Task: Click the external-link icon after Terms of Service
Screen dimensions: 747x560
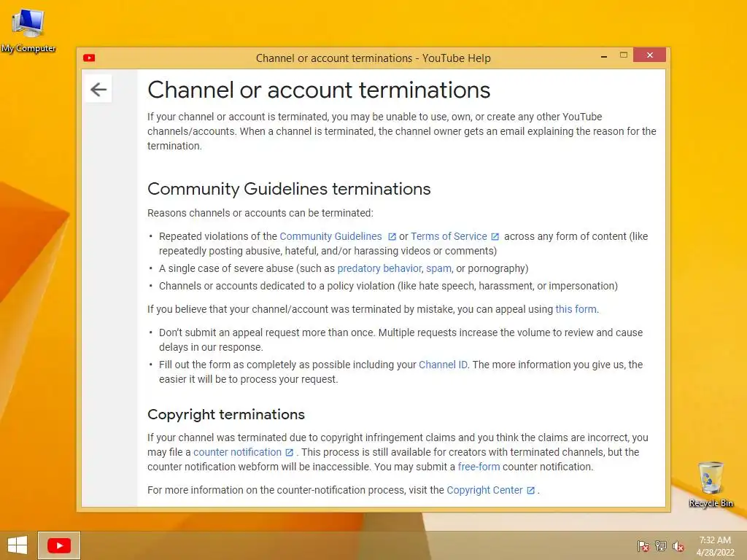Action: [495, 237]
